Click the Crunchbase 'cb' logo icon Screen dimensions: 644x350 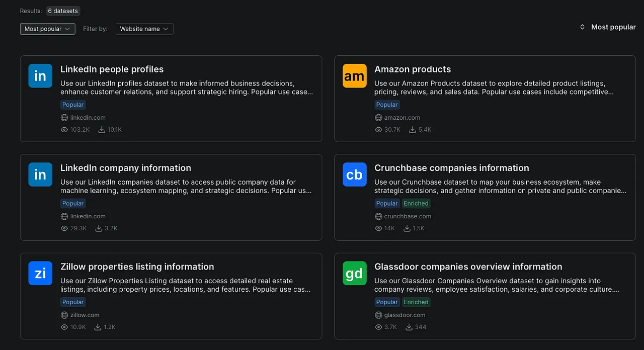355,174
